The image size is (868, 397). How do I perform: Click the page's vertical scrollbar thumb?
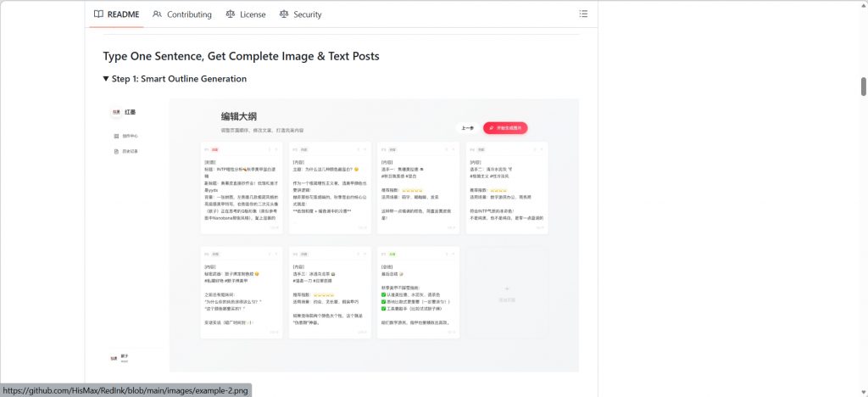pyautogui.click(x=863, y=86)
